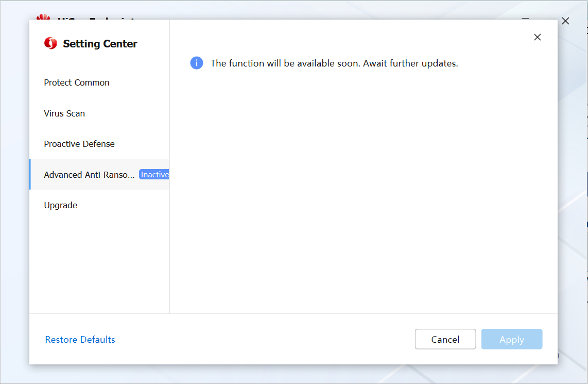Click the empty settings content area

(x=363, y=196)
